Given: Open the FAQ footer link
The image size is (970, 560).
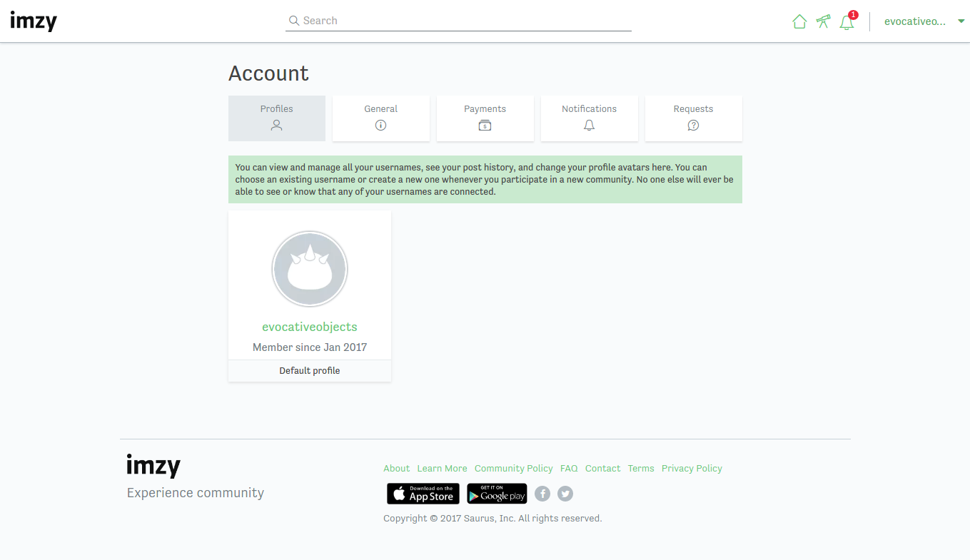Looking at the screenshot, I should [x=569, y=469].
